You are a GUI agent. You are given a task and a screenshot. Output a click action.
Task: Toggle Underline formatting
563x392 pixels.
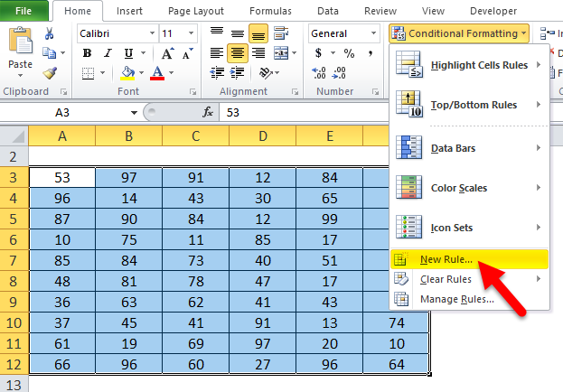click(x=128, y=53)
